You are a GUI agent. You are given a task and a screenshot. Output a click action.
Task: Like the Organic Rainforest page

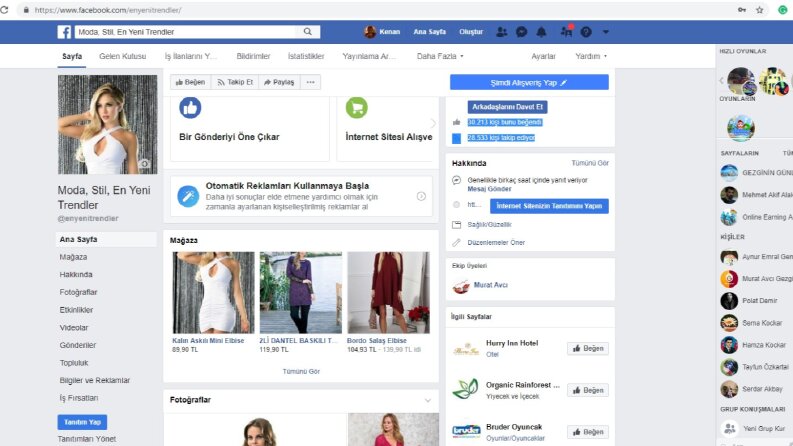pyautogui.click(x=588, y=390)
